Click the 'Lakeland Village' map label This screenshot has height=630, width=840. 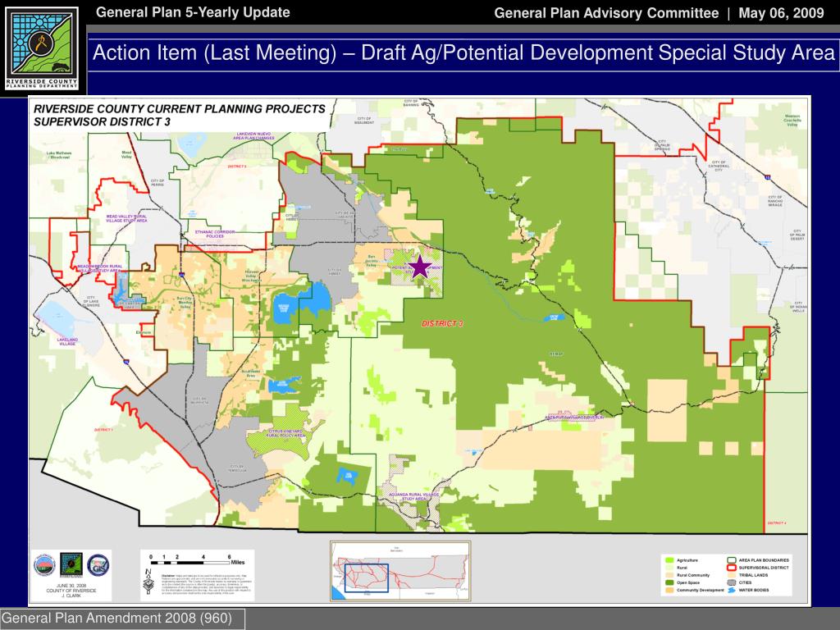(67, 342)
